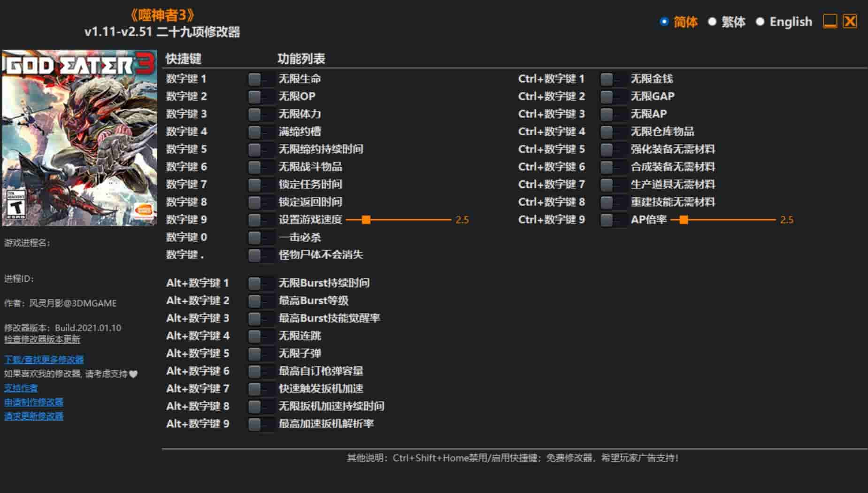启用无限OP功能
The image size is (868, 493).
coord(261,96)
